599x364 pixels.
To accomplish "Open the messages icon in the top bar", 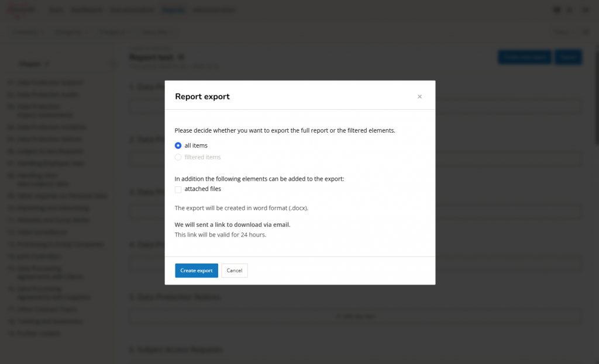I will pyautogui.click(x=557, y=9).
